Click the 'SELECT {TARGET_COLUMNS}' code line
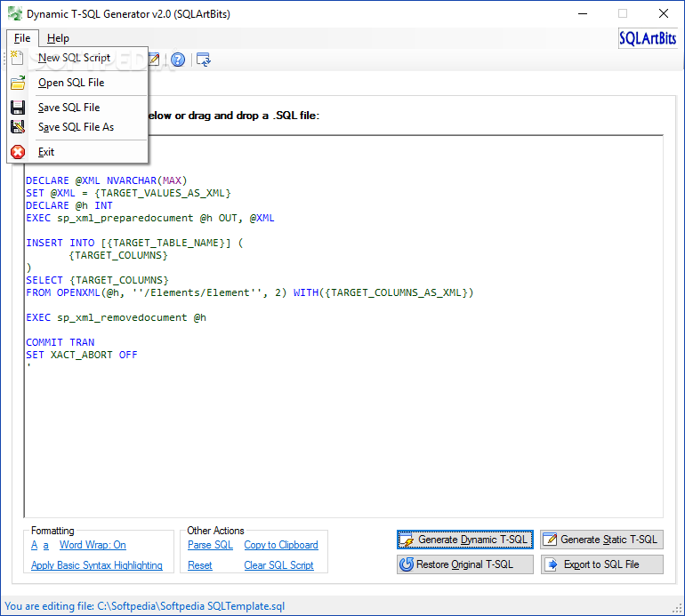The height and width of the screenshot is (616, 685). click(97, 280)
